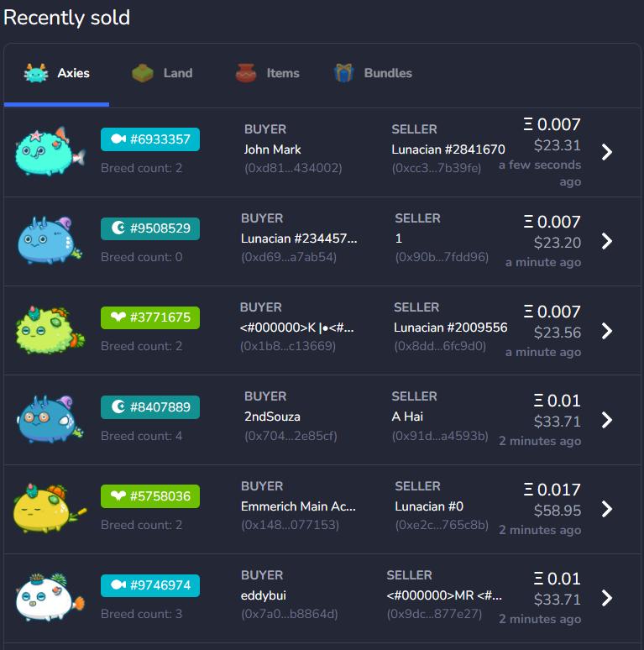This screenshot has height=650, width=644.
Task: Open seller A Hai's profile
Action: (407, 417)
